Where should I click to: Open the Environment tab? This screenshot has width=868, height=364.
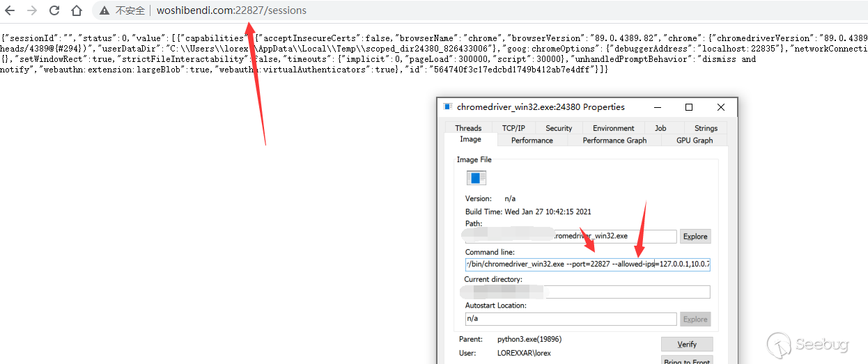(613, 128)
